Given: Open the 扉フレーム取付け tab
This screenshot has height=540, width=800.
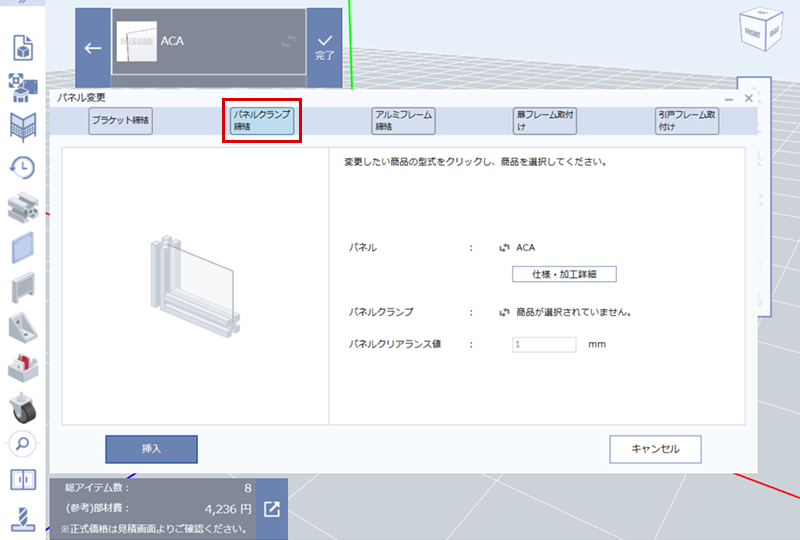Looking at the screenshot, I should click(x=545, y=121).
